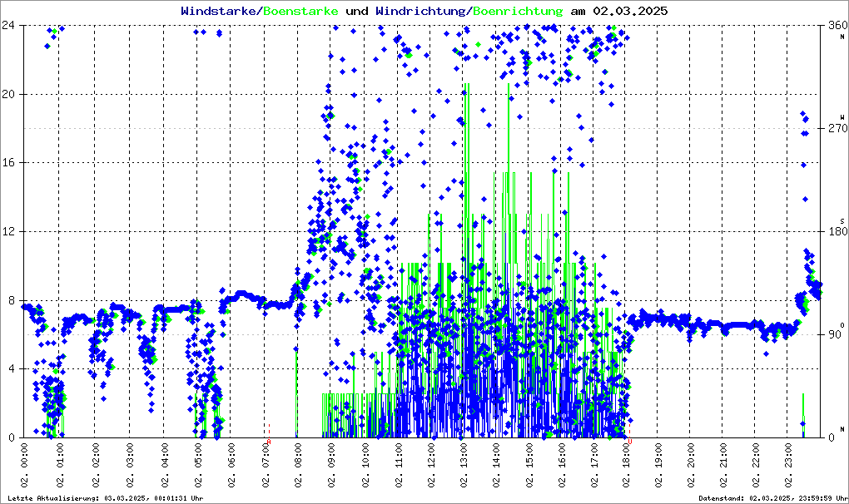Click the direction axis value 360
The height and width of the screenshot is (504, 849).
(837, 26)
